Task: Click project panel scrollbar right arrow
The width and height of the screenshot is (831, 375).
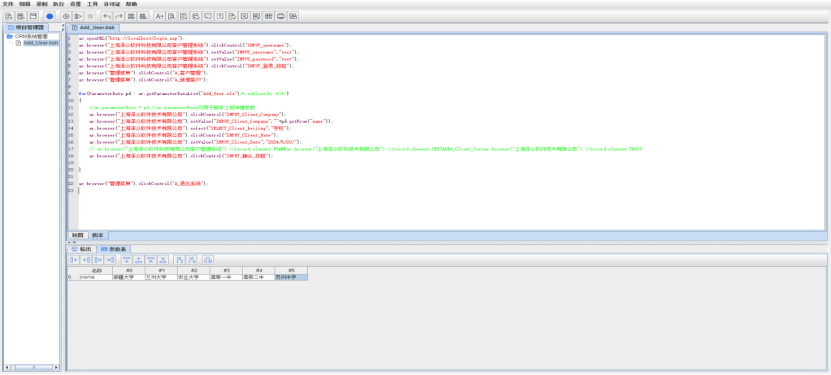Action: (57, 367)
